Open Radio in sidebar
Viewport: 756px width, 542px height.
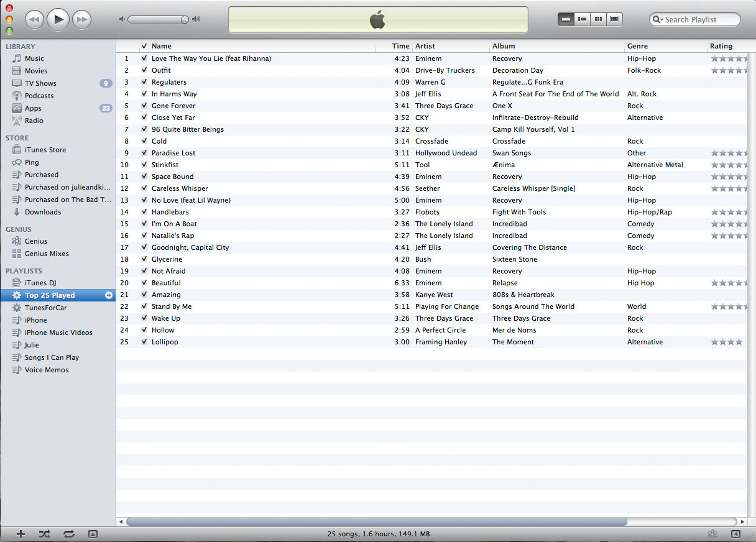point(34,121)
